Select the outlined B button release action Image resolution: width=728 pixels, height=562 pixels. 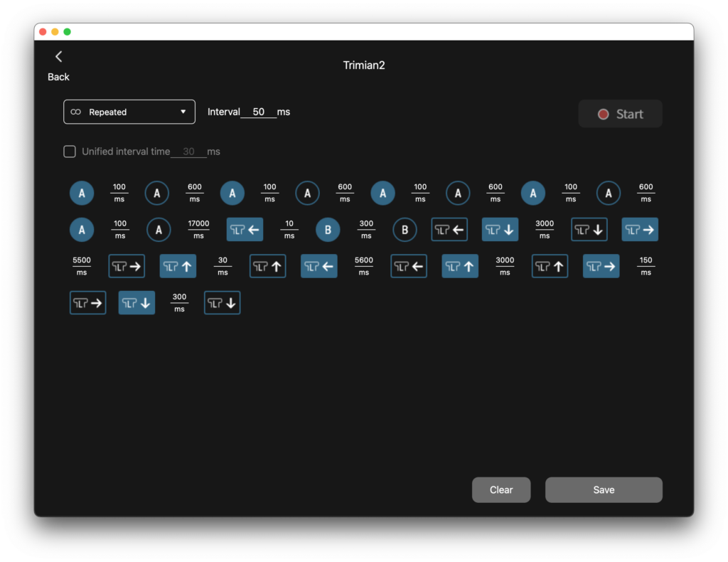coord(405,230)
